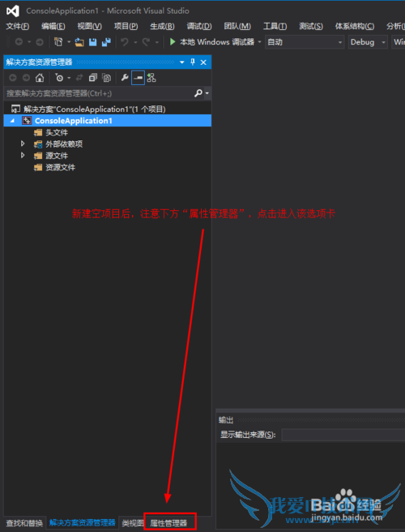Click the Solution Explorer Home icon
Screen dimensions: 405x532
[x=40, y=78]
